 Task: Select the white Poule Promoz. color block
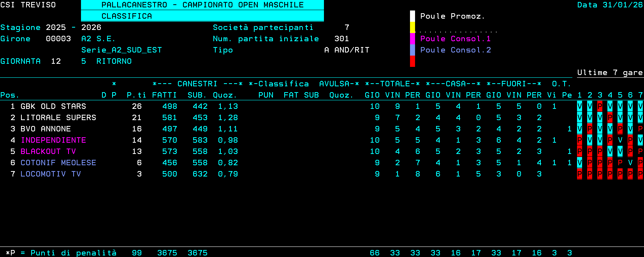[412, 16]
